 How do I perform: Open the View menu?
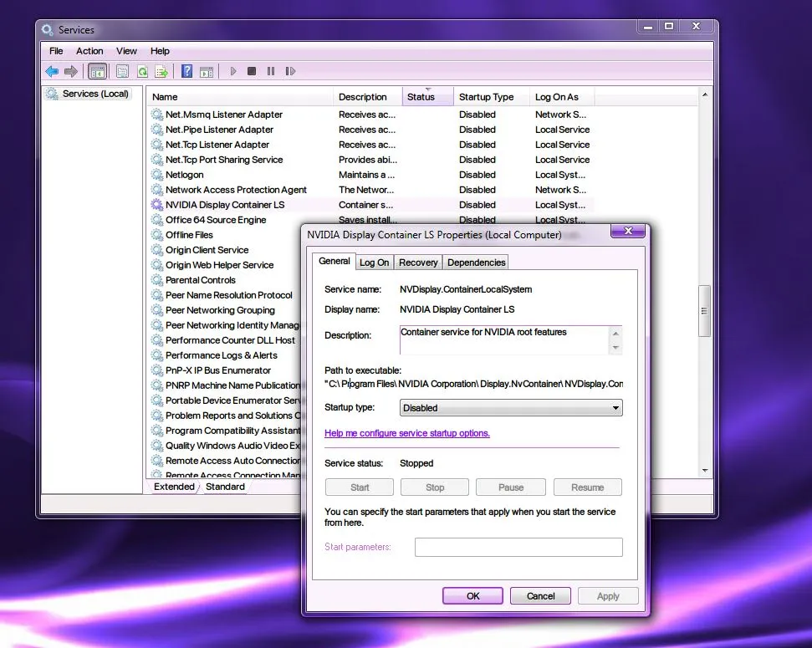coord(126,51)
